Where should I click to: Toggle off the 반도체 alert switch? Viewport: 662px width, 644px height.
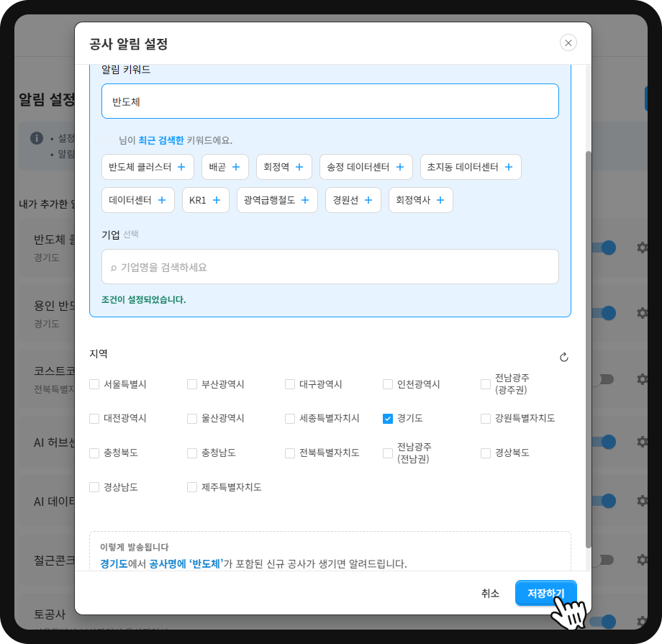pyautogui.click(x=604, y=248)
